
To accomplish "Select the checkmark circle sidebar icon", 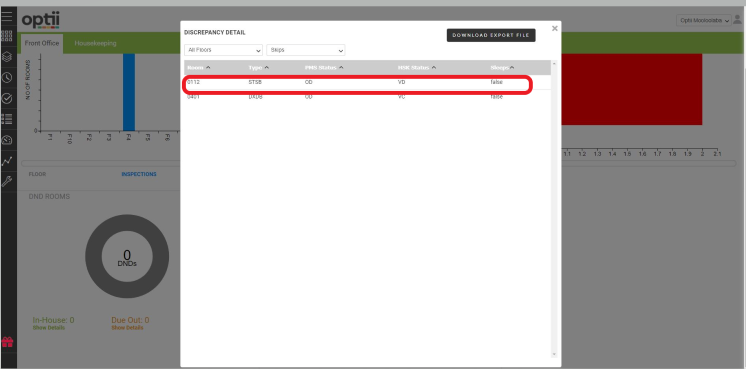I will pos(7,98).
